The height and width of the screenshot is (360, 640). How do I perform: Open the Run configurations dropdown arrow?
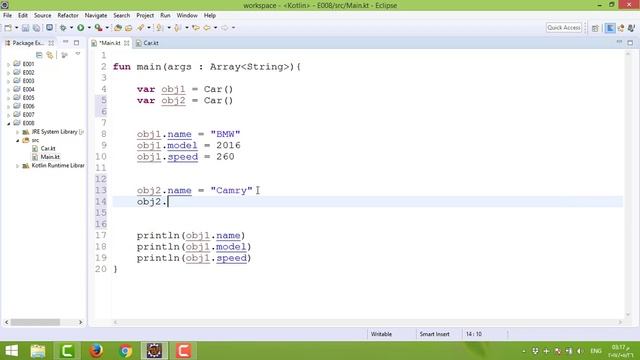click(89, 28)
